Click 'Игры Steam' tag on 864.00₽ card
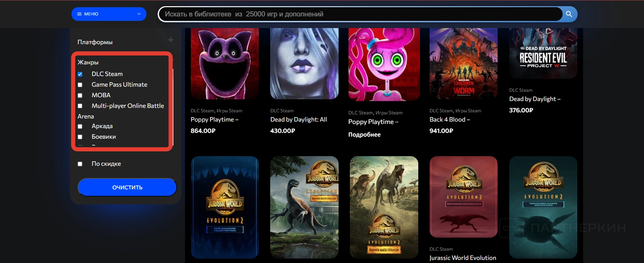 tap(229, 111)
